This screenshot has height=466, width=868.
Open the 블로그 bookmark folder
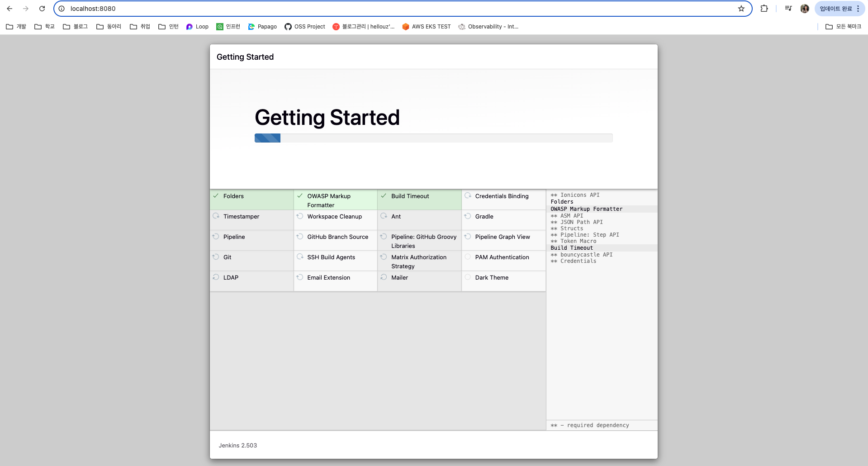coord(75,27)
